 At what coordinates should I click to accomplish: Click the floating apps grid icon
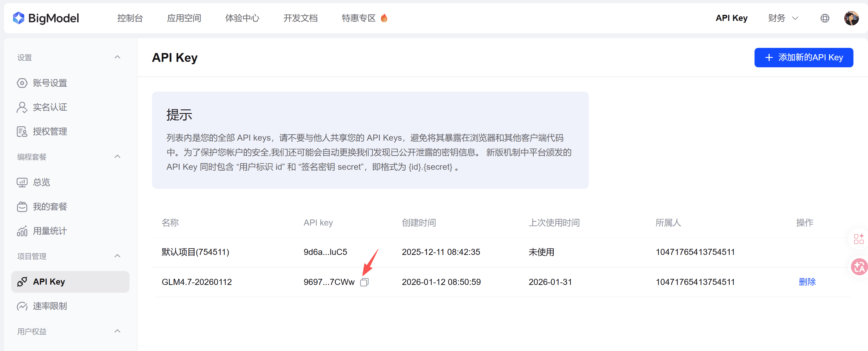[x=859, y=239]
